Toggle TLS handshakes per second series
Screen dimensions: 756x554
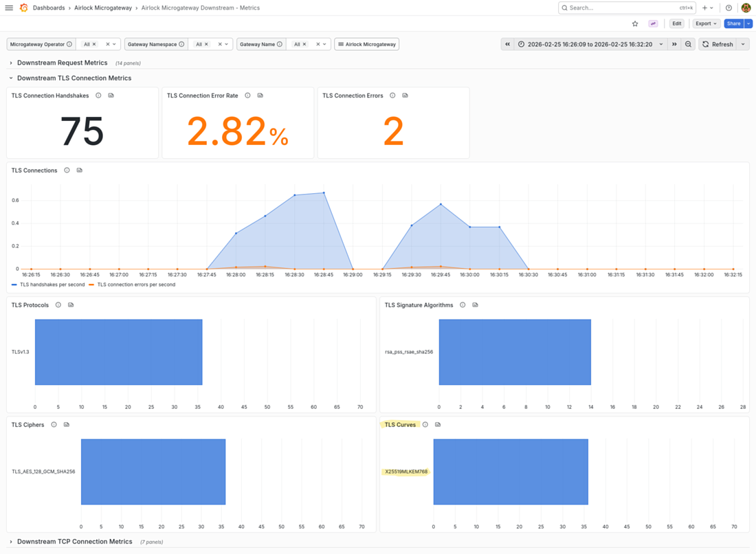click(49, 285)
